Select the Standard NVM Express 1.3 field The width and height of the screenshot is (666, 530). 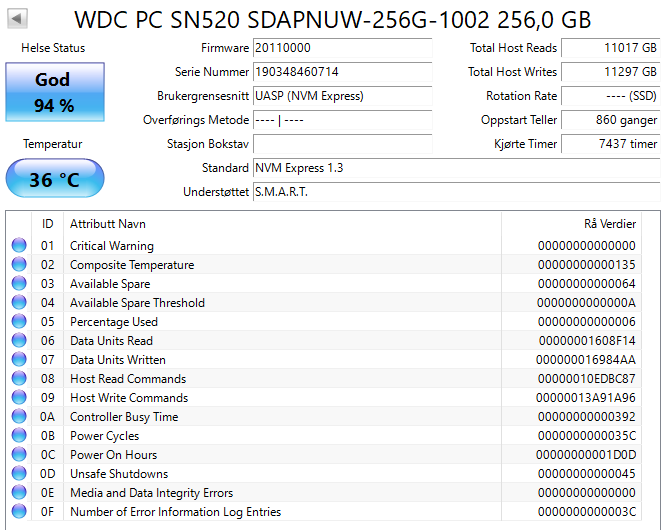457,168
